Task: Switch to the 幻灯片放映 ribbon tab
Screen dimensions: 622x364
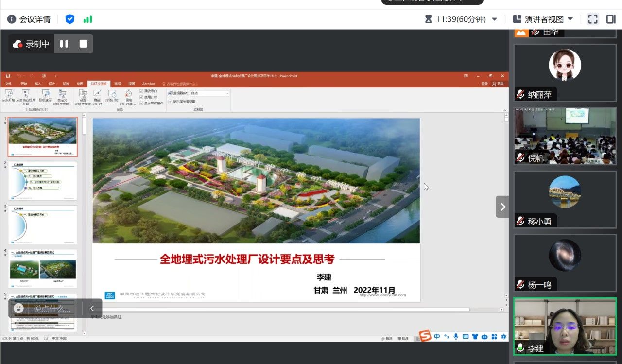Action: 99,84
